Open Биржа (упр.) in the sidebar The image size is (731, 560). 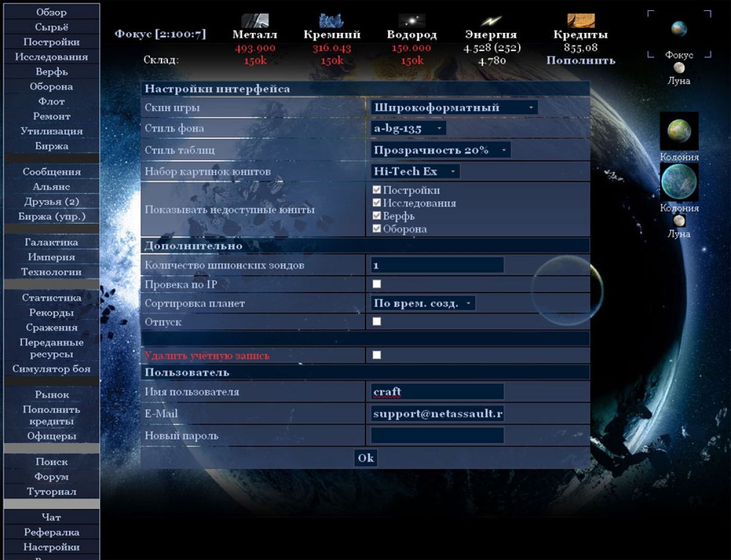52,216
